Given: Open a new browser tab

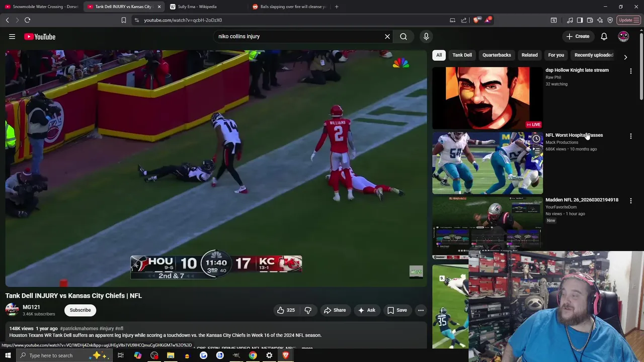Looking at the screenshot, I should coord(337,7).
